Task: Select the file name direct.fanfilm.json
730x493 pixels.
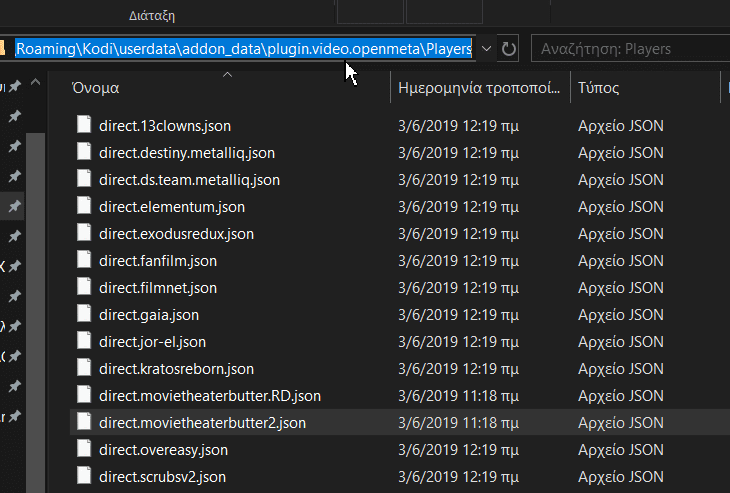Action: 158,261
